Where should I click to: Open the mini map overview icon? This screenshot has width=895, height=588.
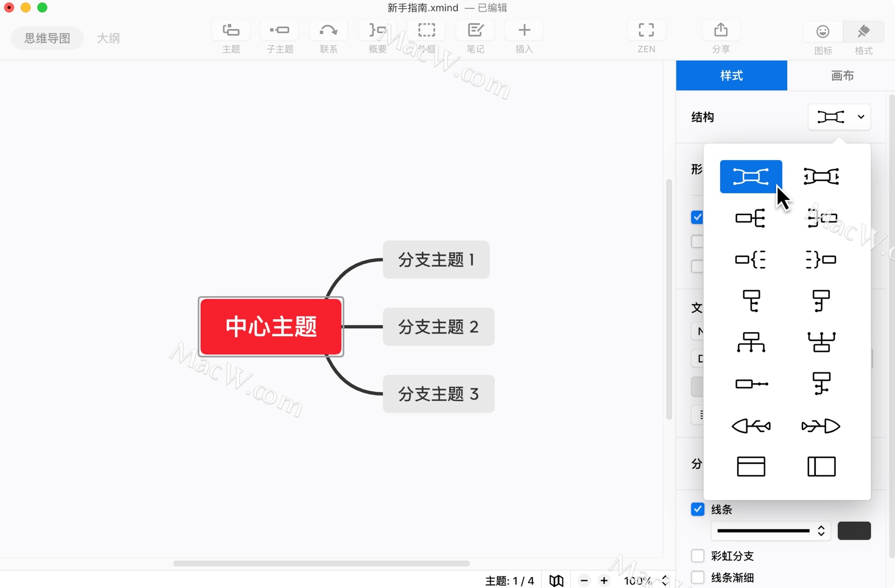[556, 581]
